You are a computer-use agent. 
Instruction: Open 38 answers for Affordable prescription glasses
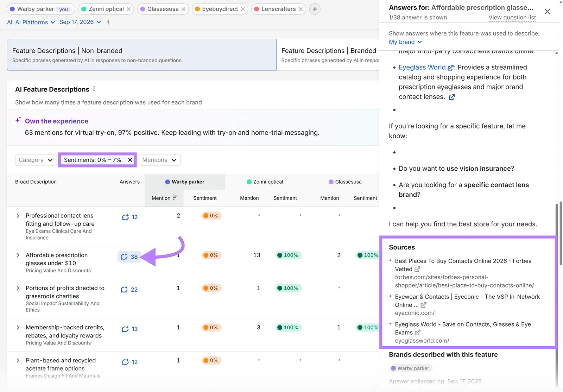click(129, 257)
